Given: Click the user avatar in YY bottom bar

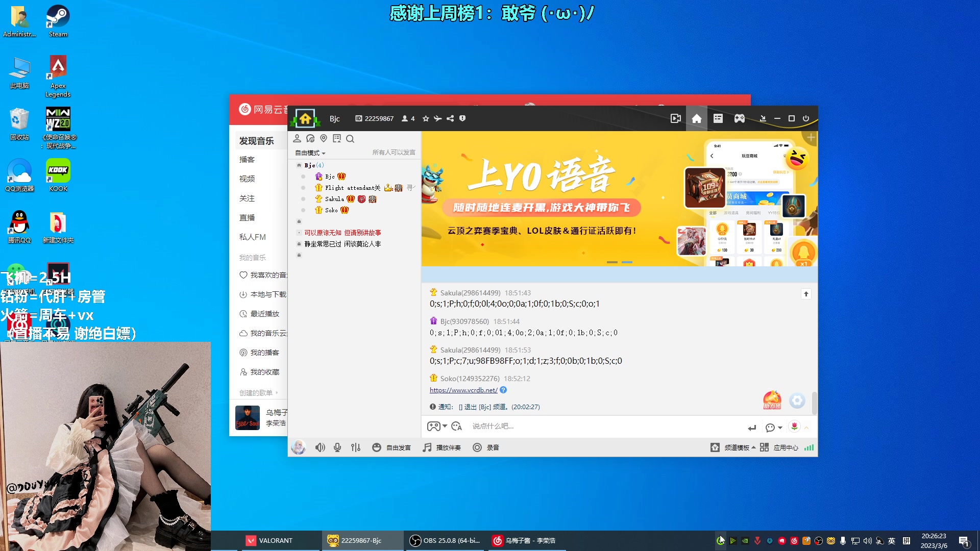Looking at the screenshot, I should (299, 447).
